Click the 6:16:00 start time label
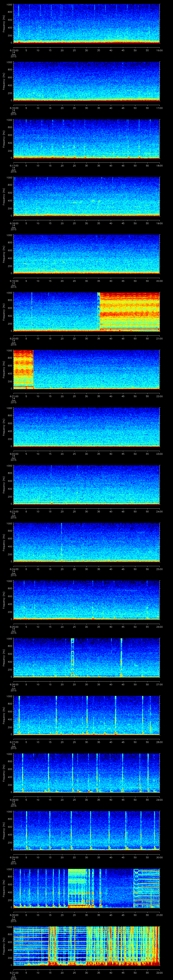Viewport: 173px width, 980px height. point(14,108)
